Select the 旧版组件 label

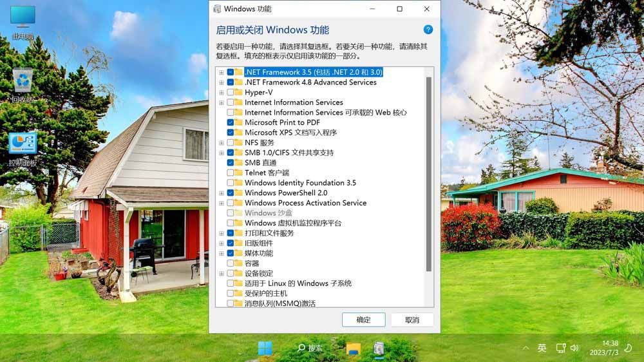(x=259, y=243)
